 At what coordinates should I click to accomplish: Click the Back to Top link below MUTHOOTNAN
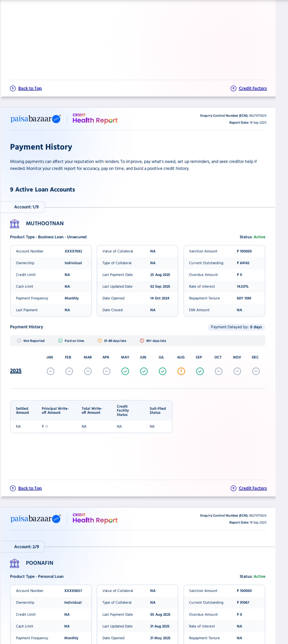30,488
